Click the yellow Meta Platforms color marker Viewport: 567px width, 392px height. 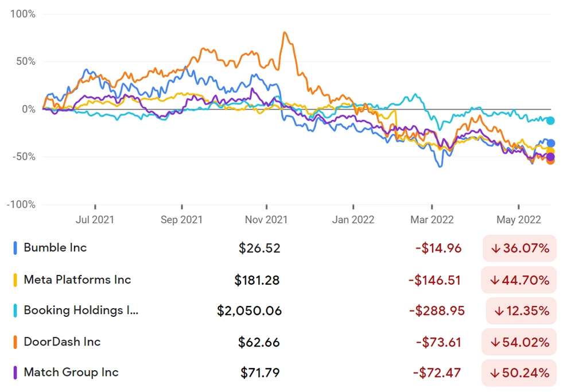[15, 280]
